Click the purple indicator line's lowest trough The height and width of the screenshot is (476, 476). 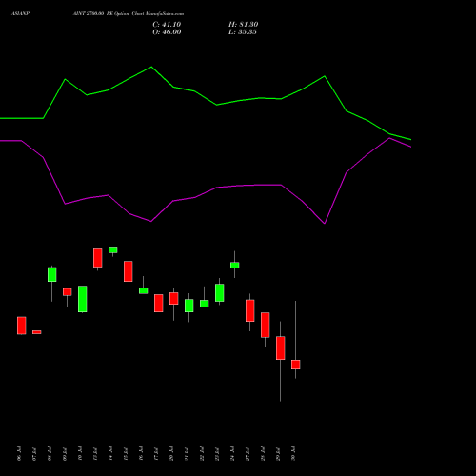coord(325,224)
